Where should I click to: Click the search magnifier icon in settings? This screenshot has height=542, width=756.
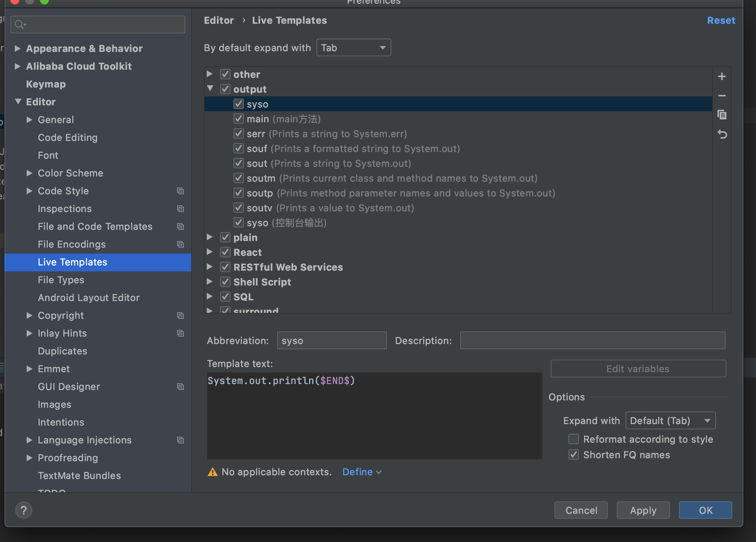(x=20, y=25)
